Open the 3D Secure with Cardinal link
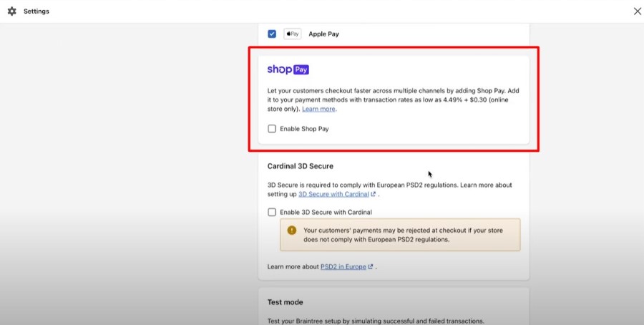The width and height of the screenshot is (644, 325). point(333,194)
